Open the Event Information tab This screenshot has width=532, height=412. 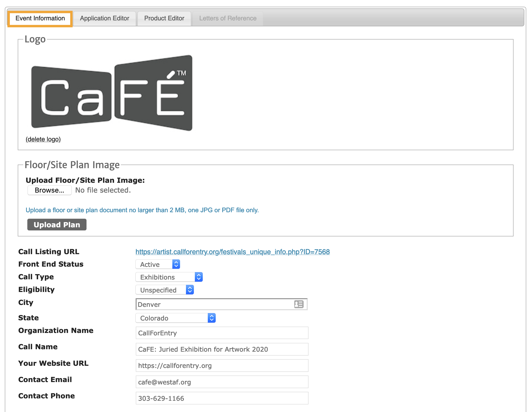click(x=40, y=18)
